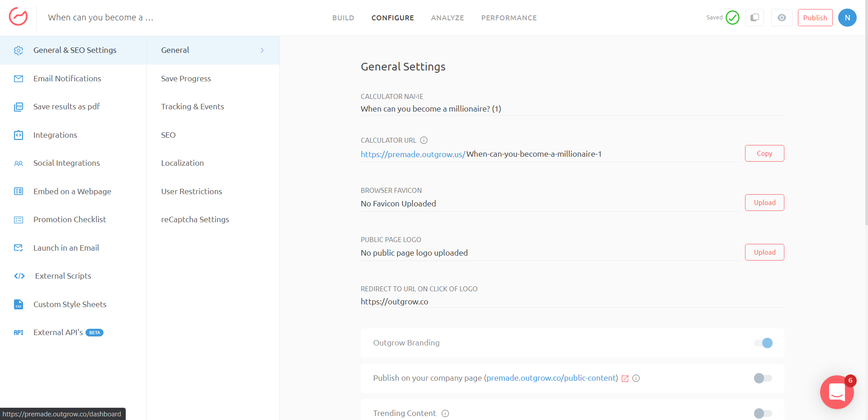Screen dimensions: 868x420
Task: Copy the calculator URL
Action: (764, 154)
